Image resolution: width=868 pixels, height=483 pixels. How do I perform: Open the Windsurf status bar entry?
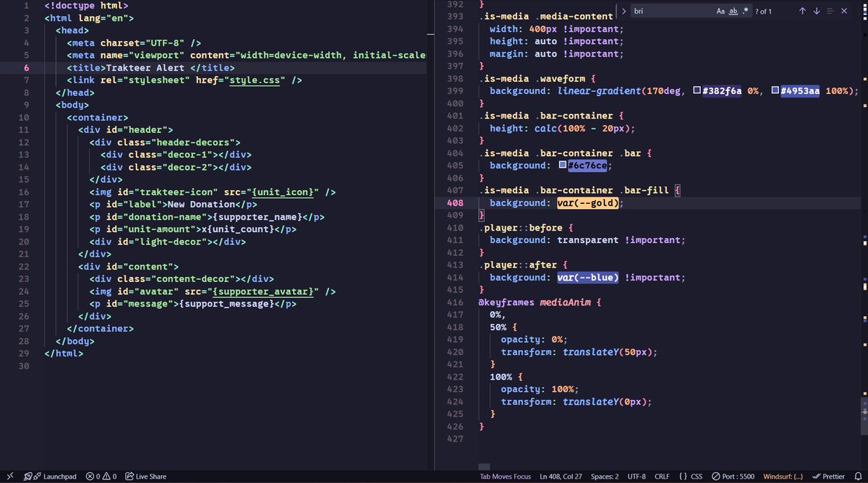(x=783, y=476)
